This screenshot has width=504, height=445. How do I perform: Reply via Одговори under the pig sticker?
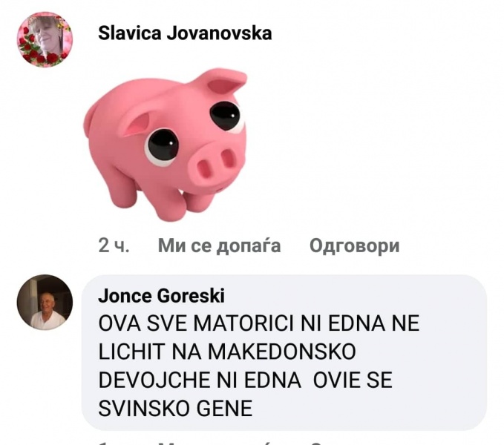pyautogui.click(x=354, y=246)
